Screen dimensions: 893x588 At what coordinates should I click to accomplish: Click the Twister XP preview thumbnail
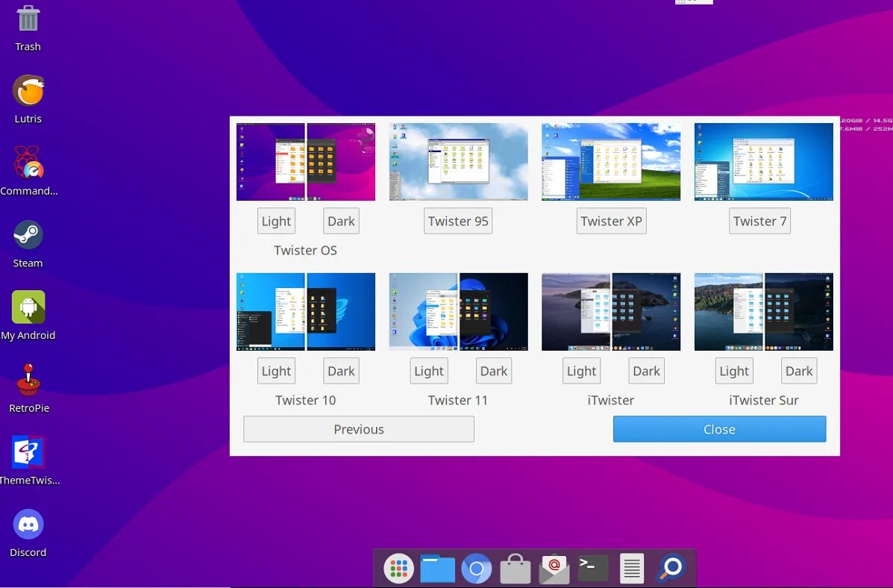coord(611,162)
